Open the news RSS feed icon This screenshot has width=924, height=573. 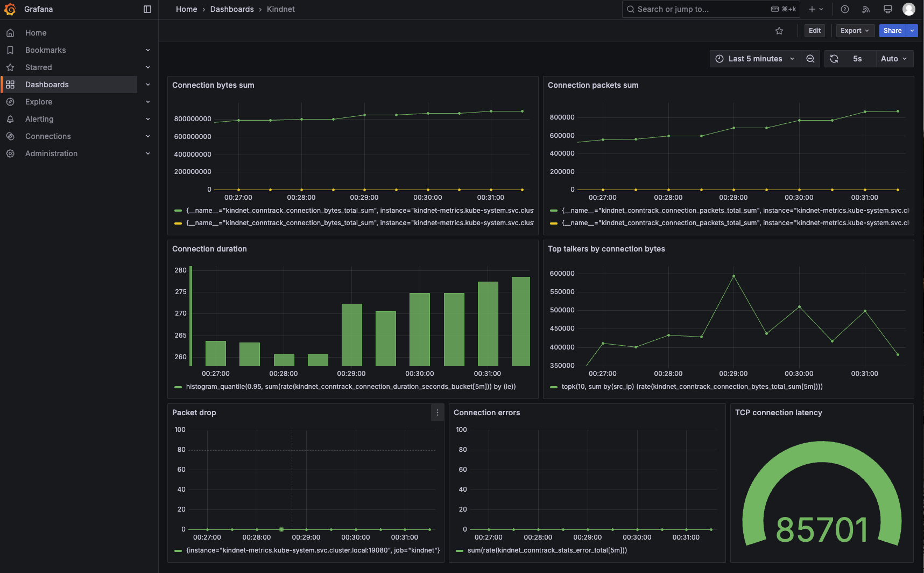point(866,9)
